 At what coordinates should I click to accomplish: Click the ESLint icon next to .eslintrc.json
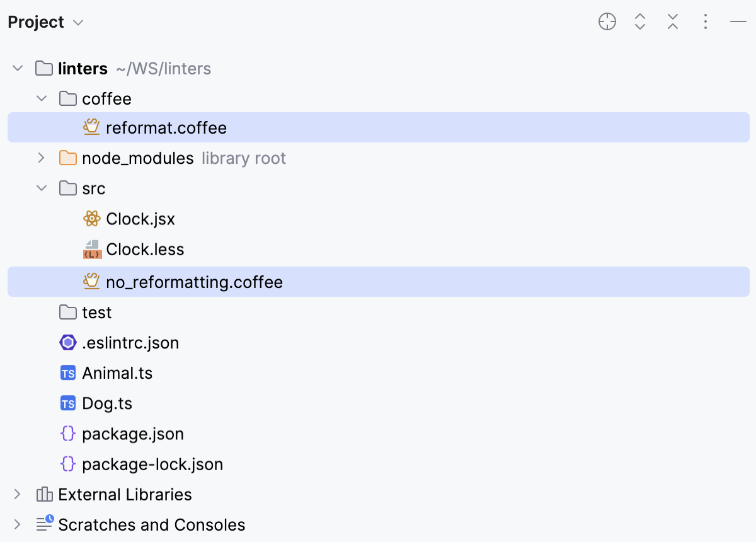click(67, 342)
